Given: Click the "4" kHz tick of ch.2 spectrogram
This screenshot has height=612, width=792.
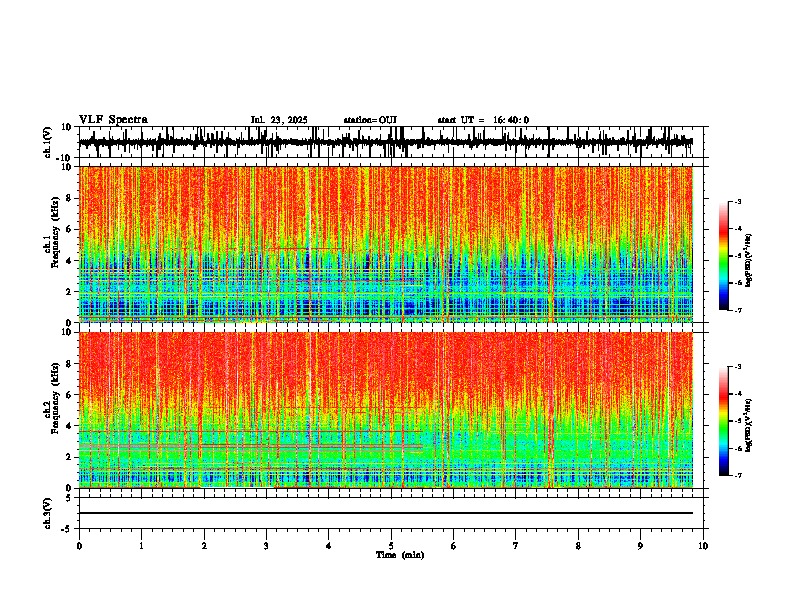Looking at the screenshot, I should pyautogui.click(x=69, y=426).
